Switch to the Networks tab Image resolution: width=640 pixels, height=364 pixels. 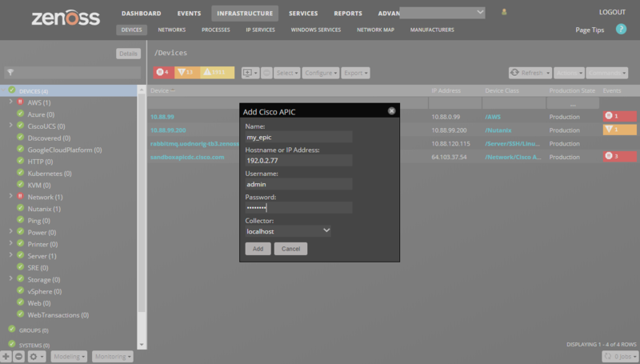172,30
